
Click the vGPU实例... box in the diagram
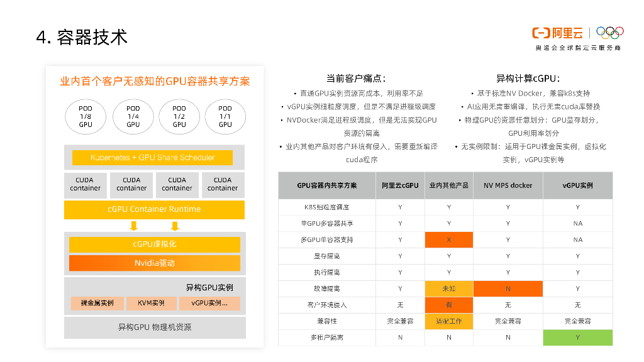(x=209, y=304)
